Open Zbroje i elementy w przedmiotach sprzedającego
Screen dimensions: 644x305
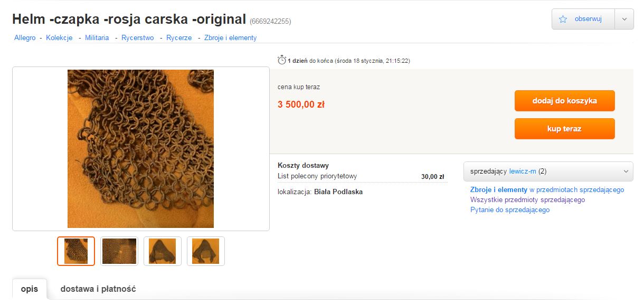547,190
